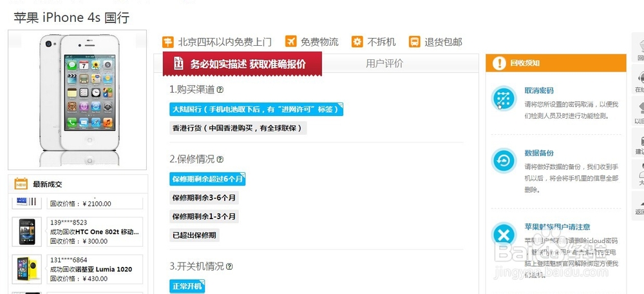Select 大陆国行 purchase channel option
The width and height of the screenshot is (644, 294).
tap(256, 110)
